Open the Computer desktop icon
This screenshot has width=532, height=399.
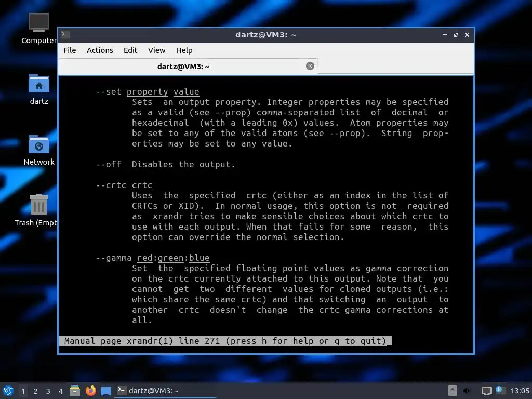point(39,29)
